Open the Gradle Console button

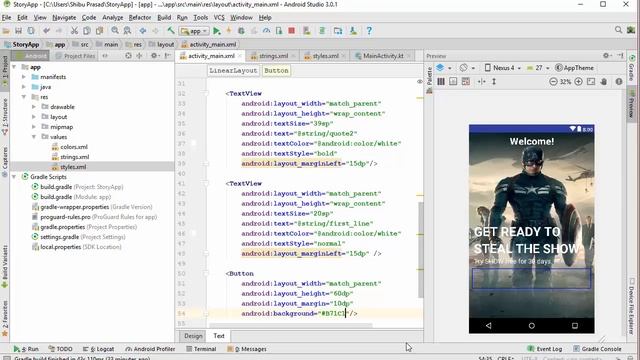[x=597, y=349]
